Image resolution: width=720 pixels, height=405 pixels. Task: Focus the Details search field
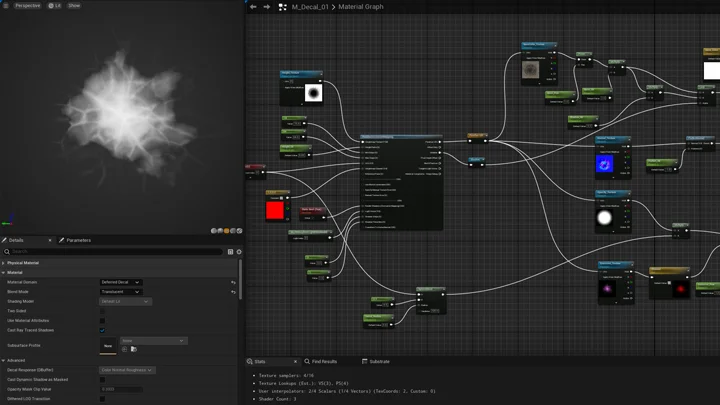115,252
